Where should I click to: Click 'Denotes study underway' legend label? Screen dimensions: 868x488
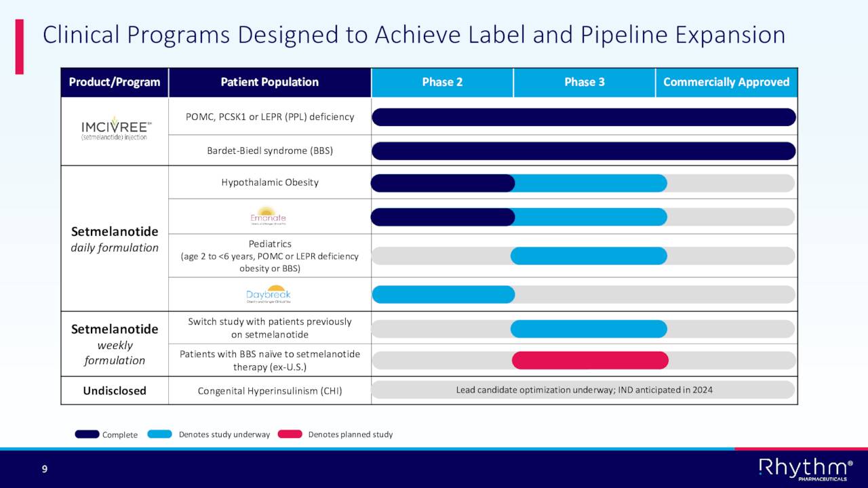[x=224, y=434]
